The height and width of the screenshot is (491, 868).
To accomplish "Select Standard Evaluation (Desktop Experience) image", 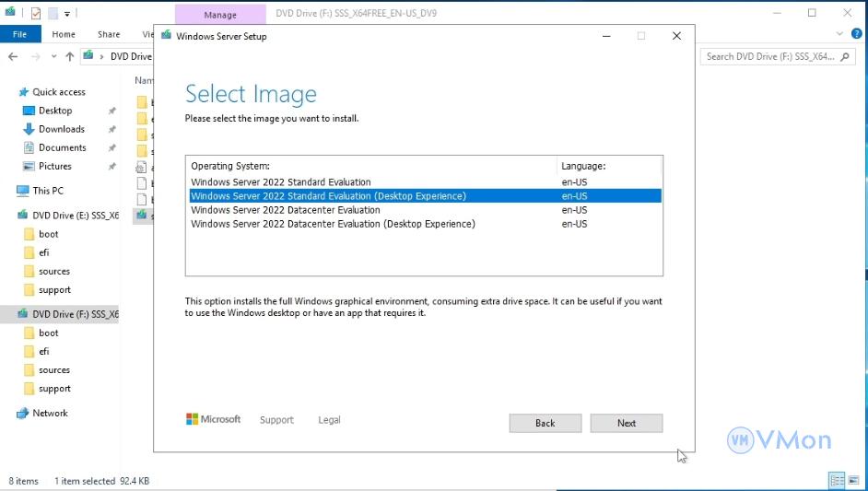I will pyautogui.click(x=425, y=196).
